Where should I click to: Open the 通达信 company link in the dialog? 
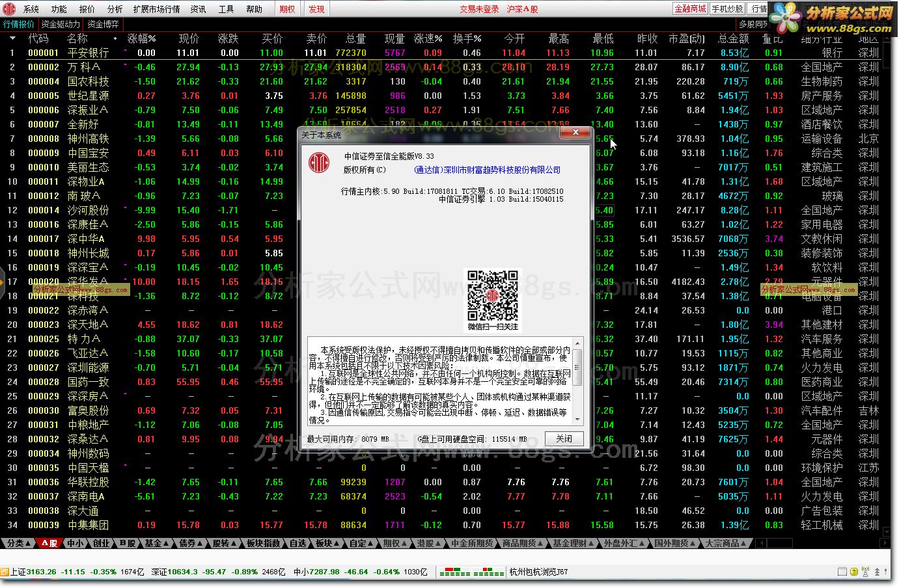[487, 170]
